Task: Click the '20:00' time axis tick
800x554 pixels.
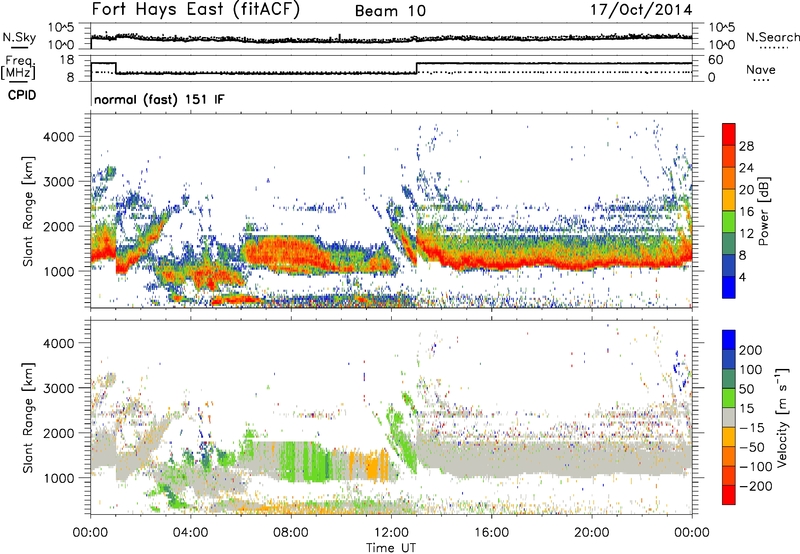Action: coord(591,533)
